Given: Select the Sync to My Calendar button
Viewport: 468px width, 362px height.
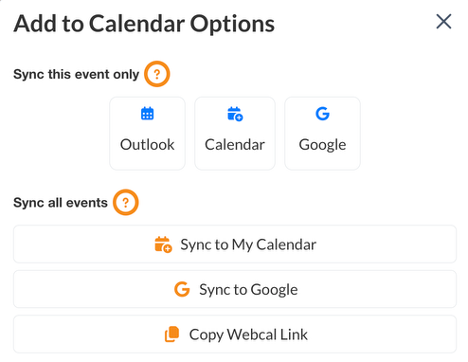Looking at the screenshot, I should point(235,244).
